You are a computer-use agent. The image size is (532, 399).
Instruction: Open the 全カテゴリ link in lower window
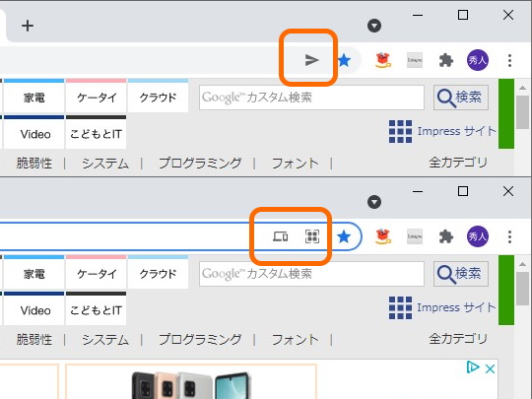pos(458,339)
